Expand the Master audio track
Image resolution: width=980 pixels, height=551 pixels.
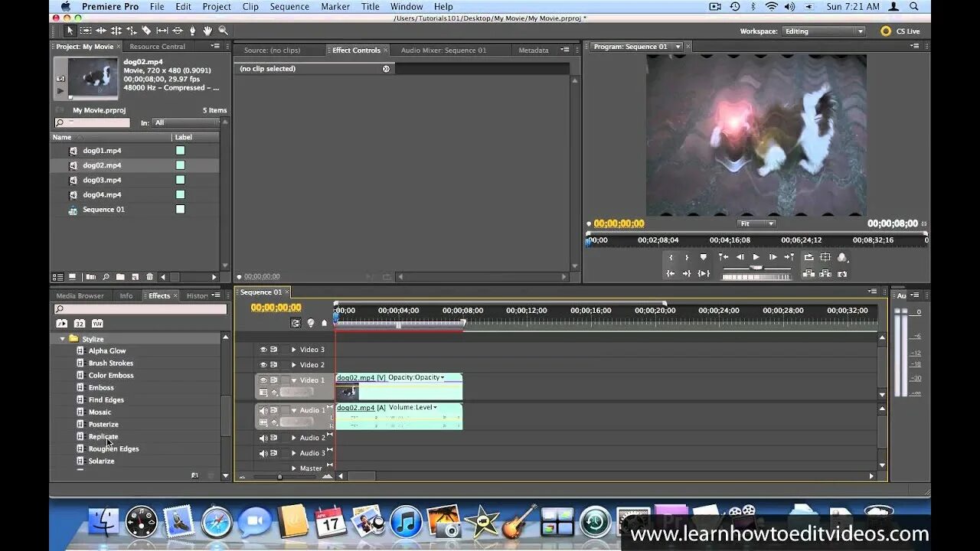click(x=293, y=468)
